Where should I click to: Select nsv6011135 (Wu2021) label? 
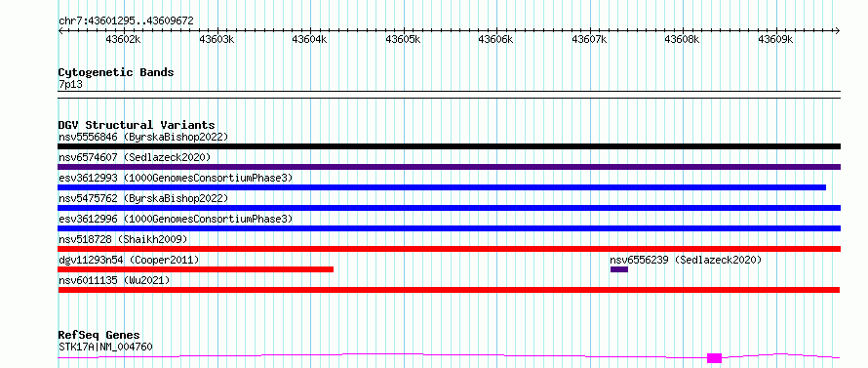click(114, 280)
